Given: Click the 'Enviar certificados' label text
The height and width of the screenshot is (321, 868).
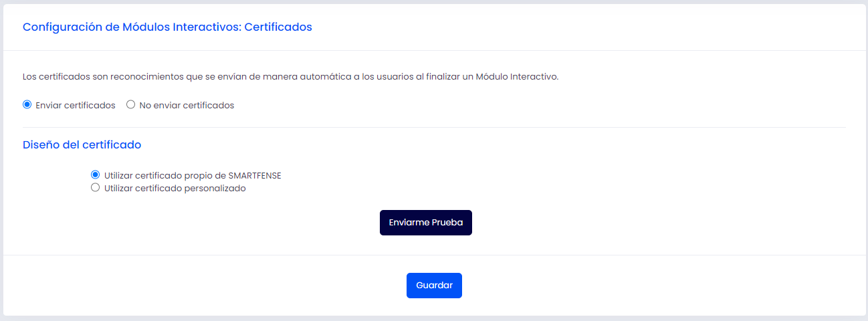Looking at the screenshot, I should 76,106.
